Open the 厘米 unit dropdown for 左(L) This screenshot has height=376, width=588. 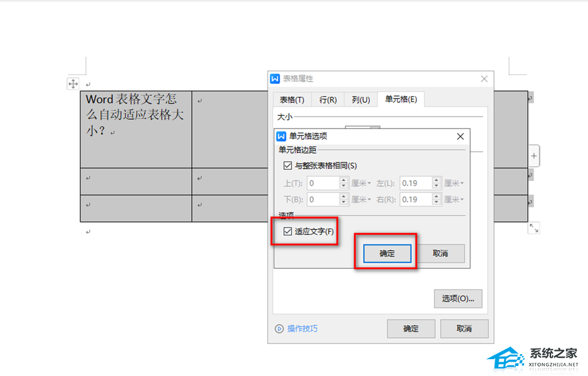coord(454,184)
